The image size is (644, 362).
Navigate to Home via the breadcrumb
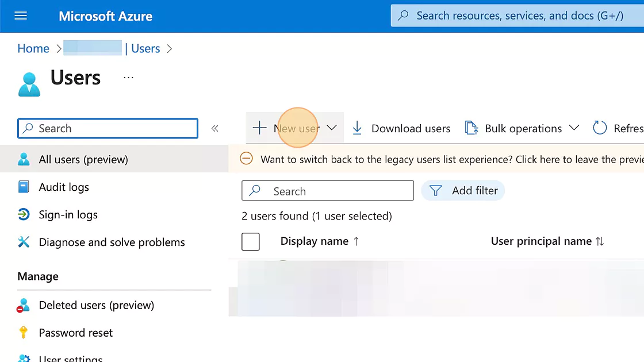[33, 48]
